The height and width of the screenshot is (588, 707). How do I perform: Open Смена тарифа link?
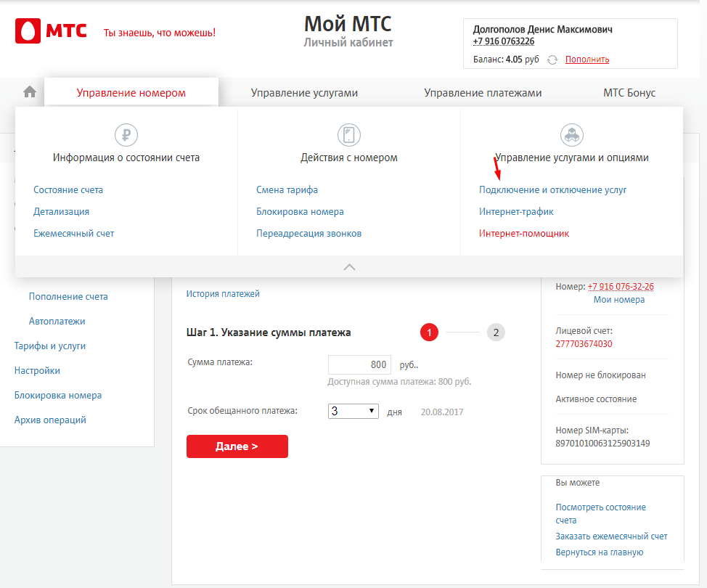(287, 190)
